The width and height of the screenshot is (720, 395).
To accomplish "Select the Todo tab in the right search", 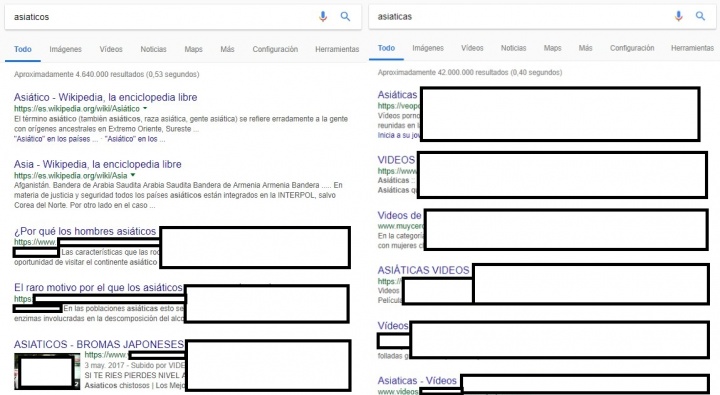I will coord(386,48).
